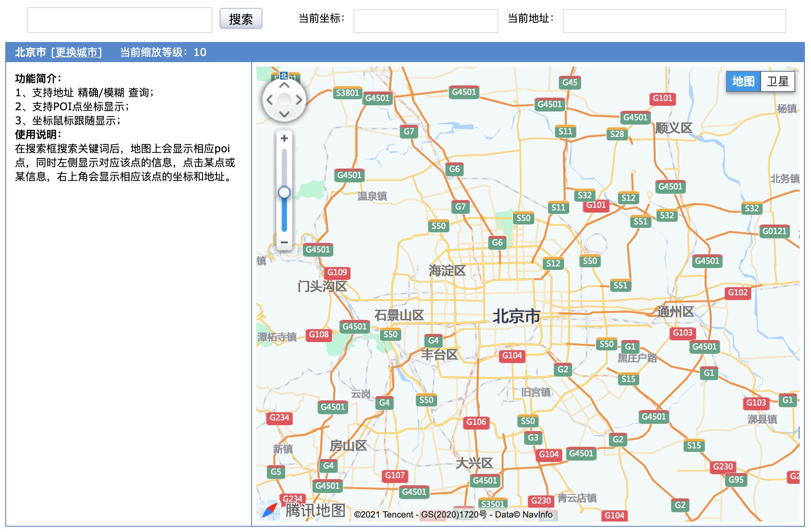Screen dimensions: 811x532
Task: Click the 丰台区 district label
Action: 439,354
